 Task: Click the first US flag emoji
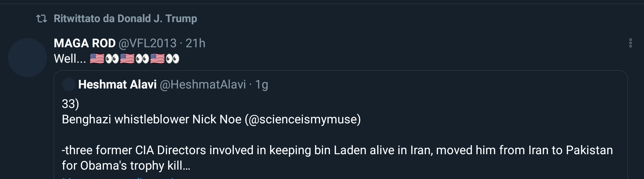click(x=97, y=59)
